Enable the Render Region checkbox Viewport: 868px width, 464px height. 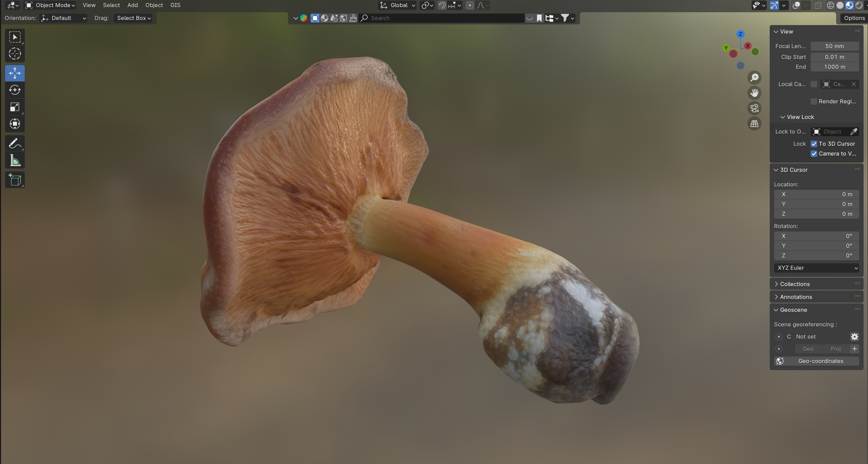click(814, 101)
